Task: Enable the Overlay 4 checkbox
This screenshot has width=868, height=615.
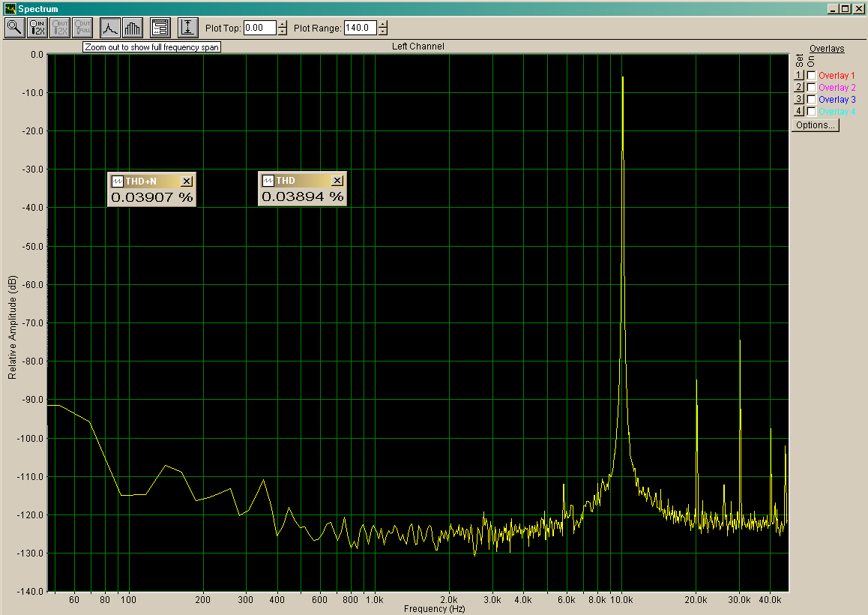Action: coord(811,111)
